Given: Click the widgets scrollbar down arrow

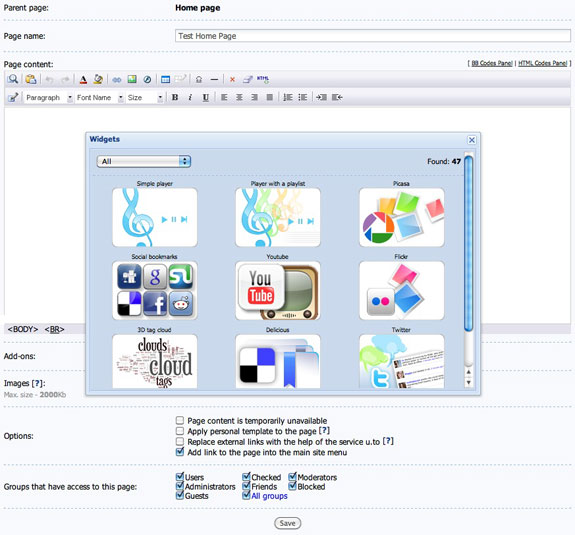Looking at the screenshot, I should [468, 382].
